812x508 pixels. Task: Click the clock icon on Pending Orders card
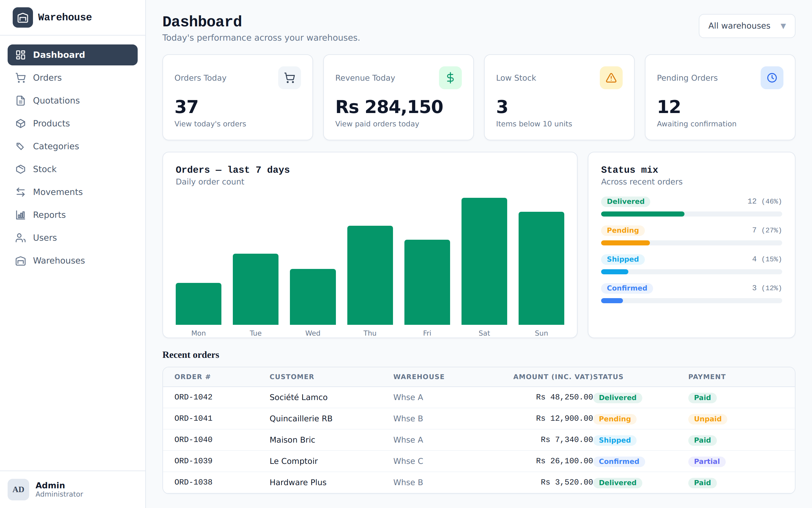click(772, 78)
